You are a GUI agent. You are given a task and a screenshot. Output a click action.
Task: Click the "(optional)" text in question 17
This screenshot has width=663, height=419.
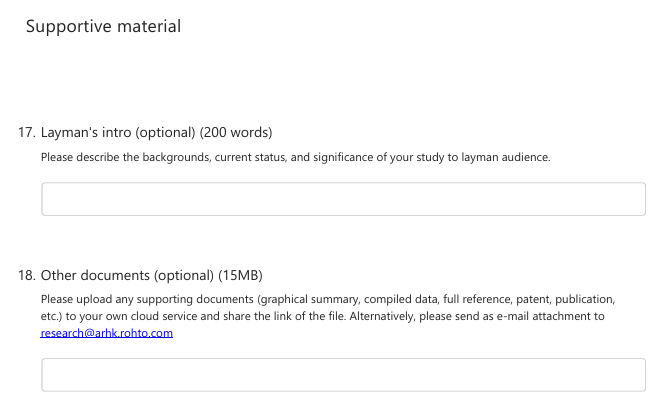coord(165,132)
